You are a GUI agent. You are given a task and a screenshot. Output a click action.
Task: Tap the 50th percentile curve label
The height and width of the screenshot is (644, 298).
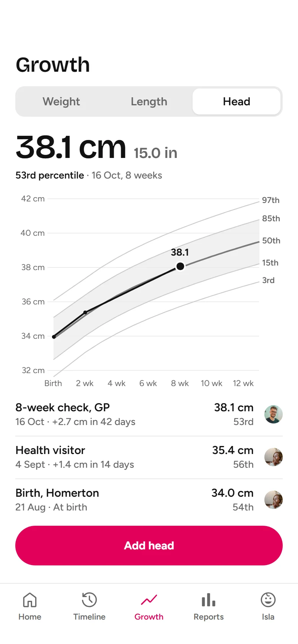click(x=271, y=241)
